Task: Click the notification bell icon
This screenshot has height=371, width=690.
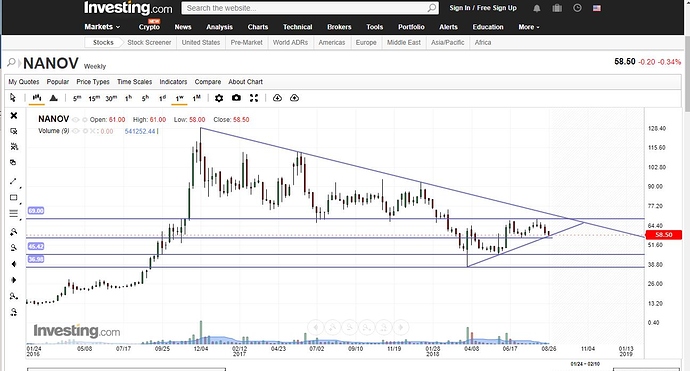Action: tap(537, 8)
